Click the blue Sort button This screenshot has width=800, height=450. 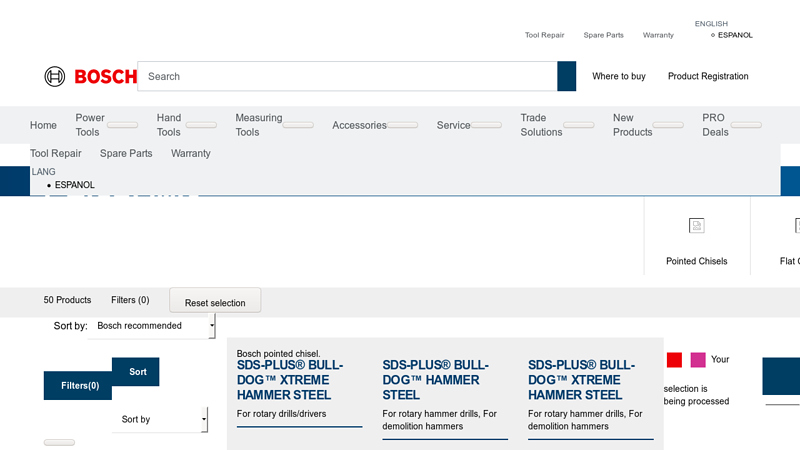[x=138, y=371]
